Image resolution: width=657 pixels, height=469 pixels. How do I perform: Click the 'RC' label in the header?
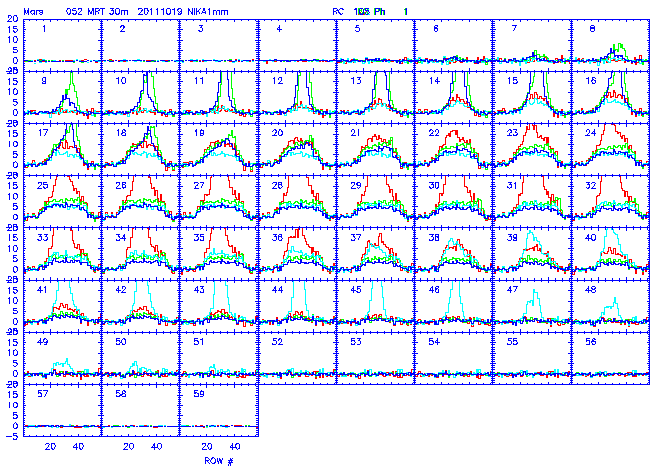click(337, 8)
